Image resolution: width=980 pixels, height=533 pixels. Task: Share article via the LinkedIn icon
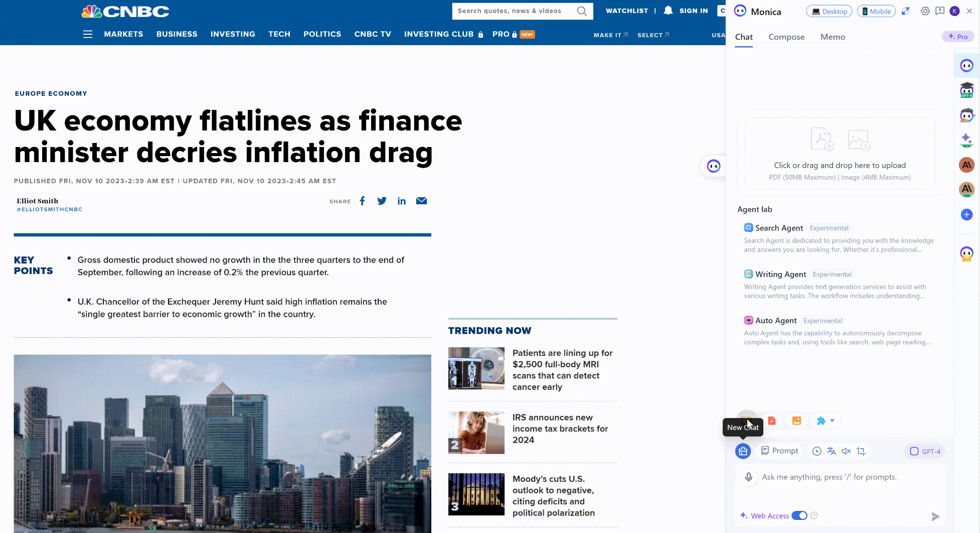(x=401, y=201)
